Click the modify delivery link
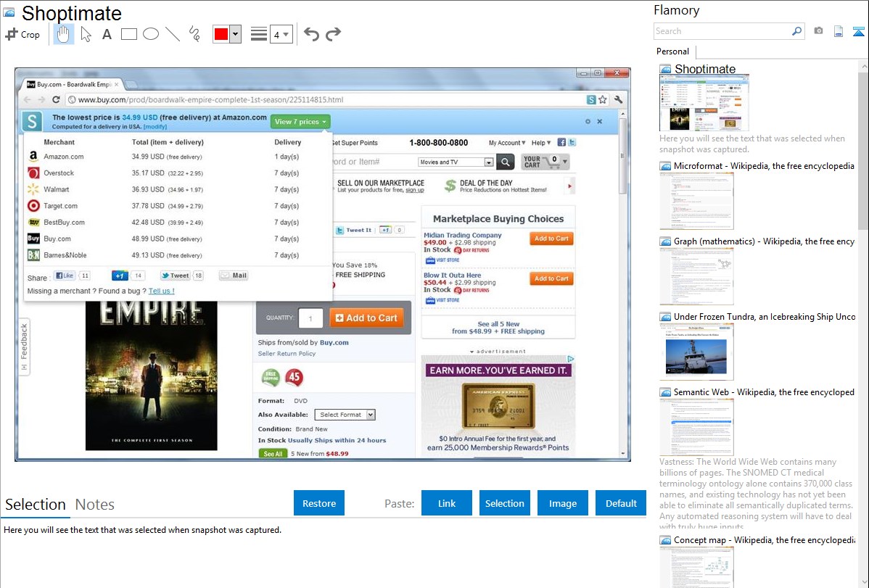Image resolution: width=869 pixels, height=588 pixels. (x=155, y=127)
